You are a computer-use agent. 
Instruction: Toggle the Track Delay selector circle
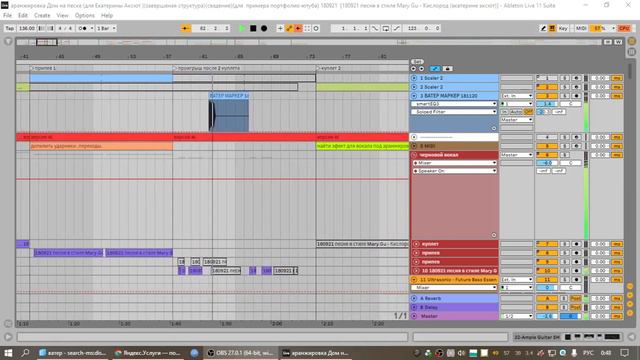tap(630, 313)
